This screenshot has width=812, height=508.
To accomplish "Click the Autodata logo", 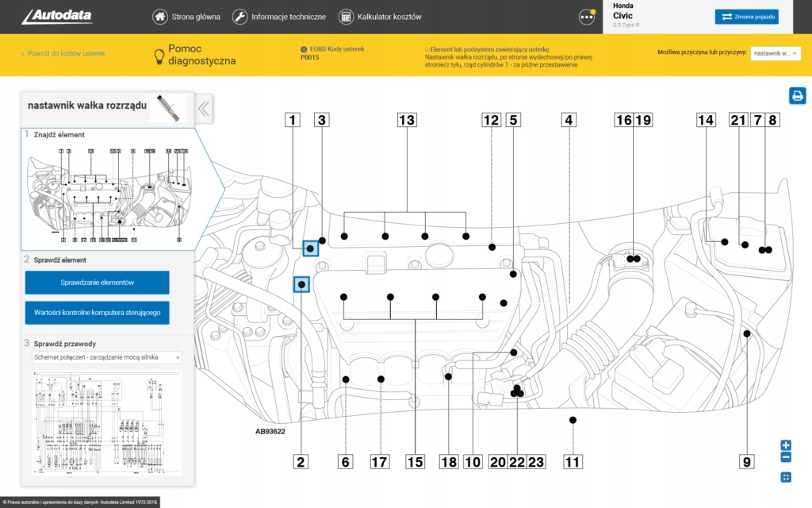I will [x=56, y=14].
